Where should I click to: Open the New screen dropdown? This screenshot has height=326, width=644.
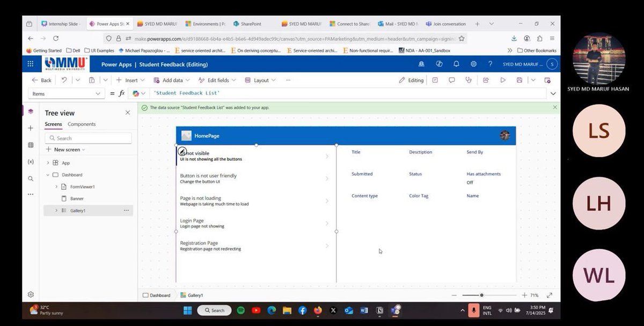(66, 150)
